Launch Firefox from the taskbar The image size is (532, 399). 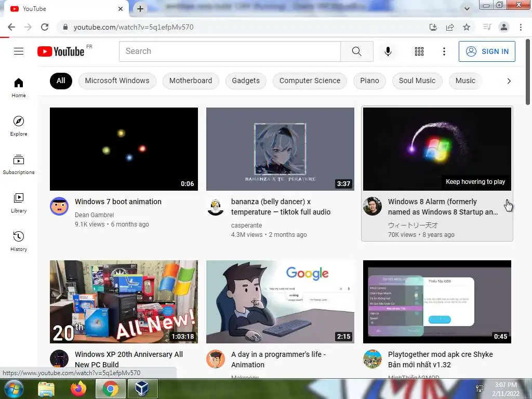pyautogui.click(x=78, y=389)
